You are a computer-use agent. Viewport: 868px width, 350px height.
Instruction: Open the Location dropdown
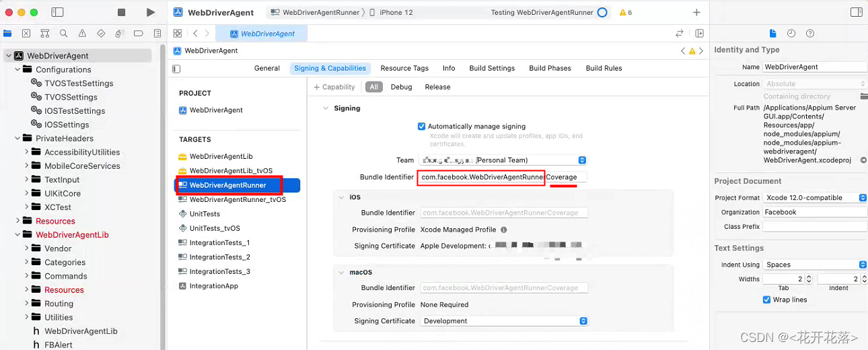coord(815,83)
